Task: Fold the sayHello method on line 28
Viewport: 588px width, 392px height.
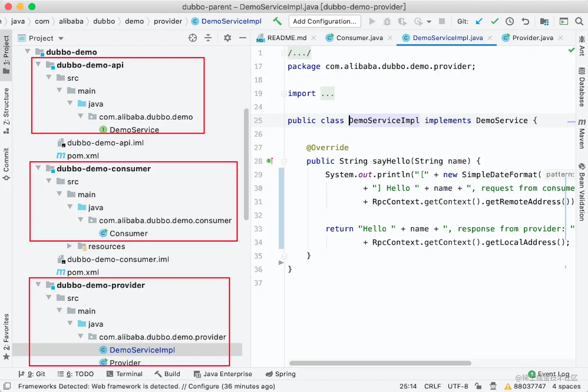Action: [x=284, y=161]
